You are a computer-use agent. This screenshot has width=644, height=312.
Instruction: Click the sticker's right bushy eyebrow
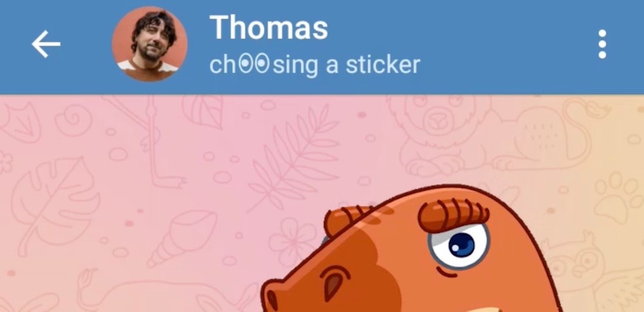coord(453,215)
